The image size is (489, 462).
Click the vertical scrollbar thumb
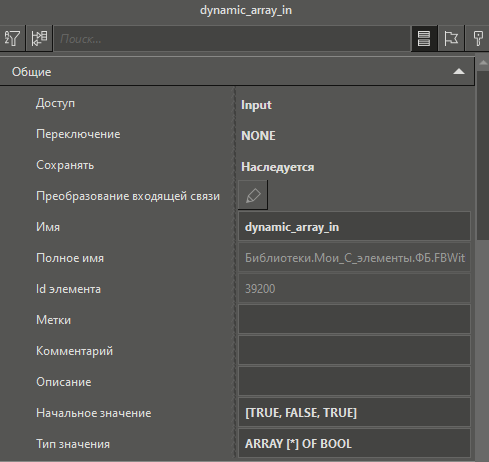click(x=483, y=155)
